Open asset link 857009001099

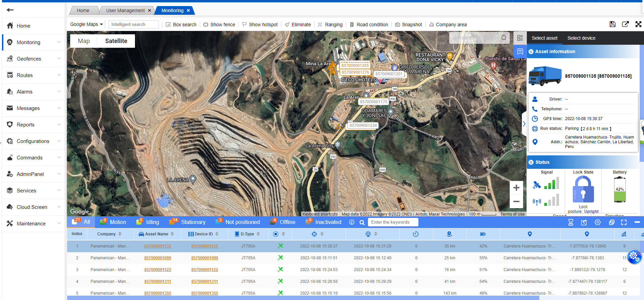pyautogui.click(x=157, y=258)
